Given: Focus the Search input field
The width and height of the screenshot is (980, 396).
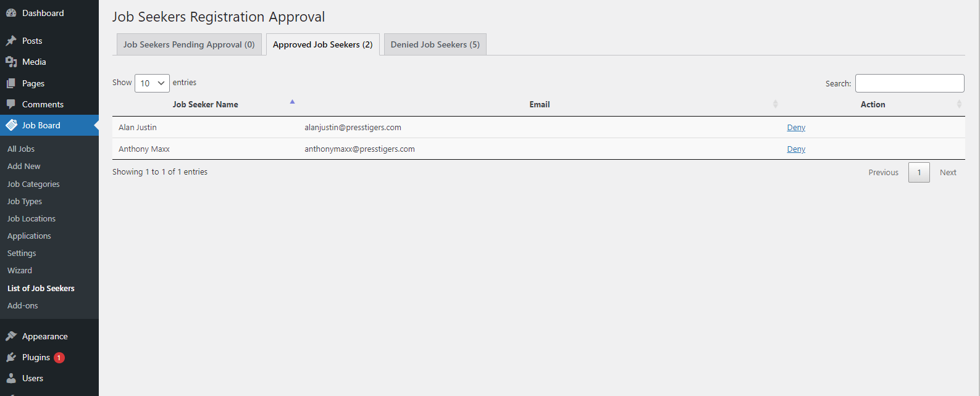Looking at the screenshot, I should pos(909,83).
